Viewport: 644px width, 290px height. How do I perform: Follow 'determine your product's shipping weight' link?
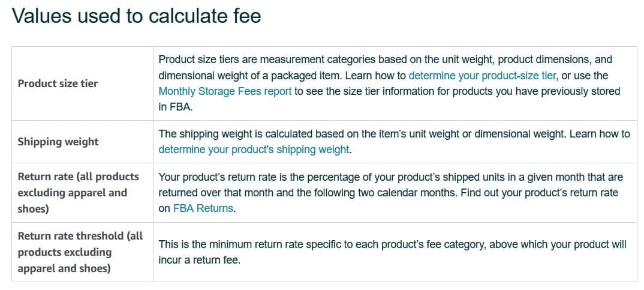click(x=254, y=150)
